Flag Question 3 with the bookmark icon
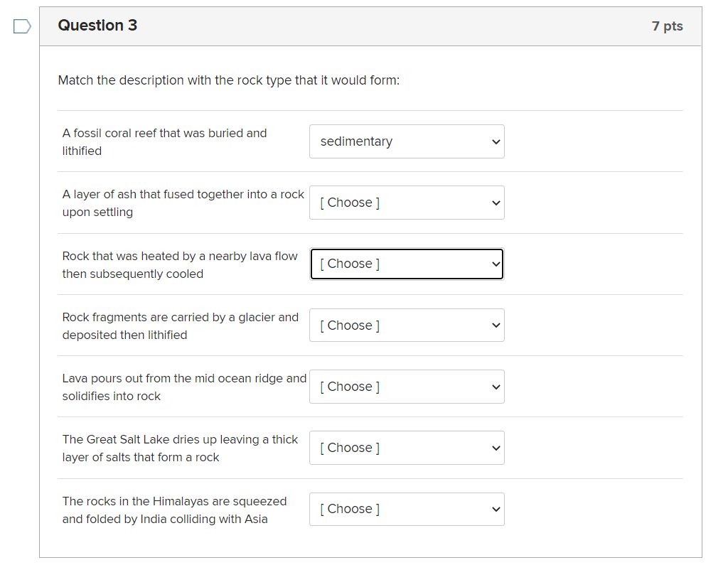Screen dimensions: 728x565 coord(22,26)
